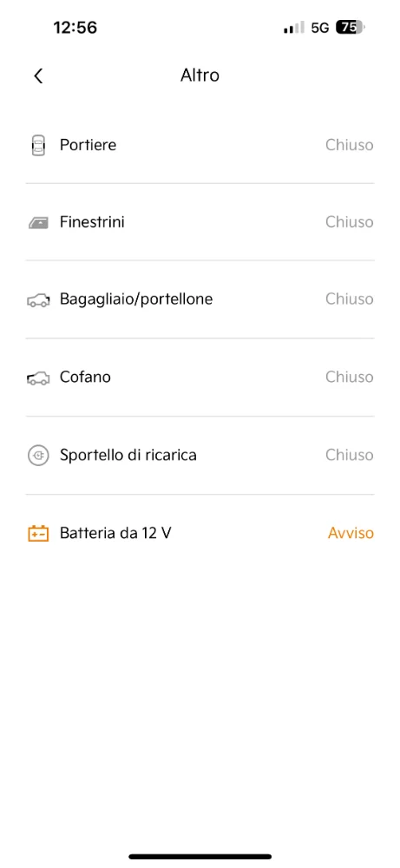Tap the Bagagliaio/portellone car icon
This screenshot has height=868, width=400.
tap(38, 300)
